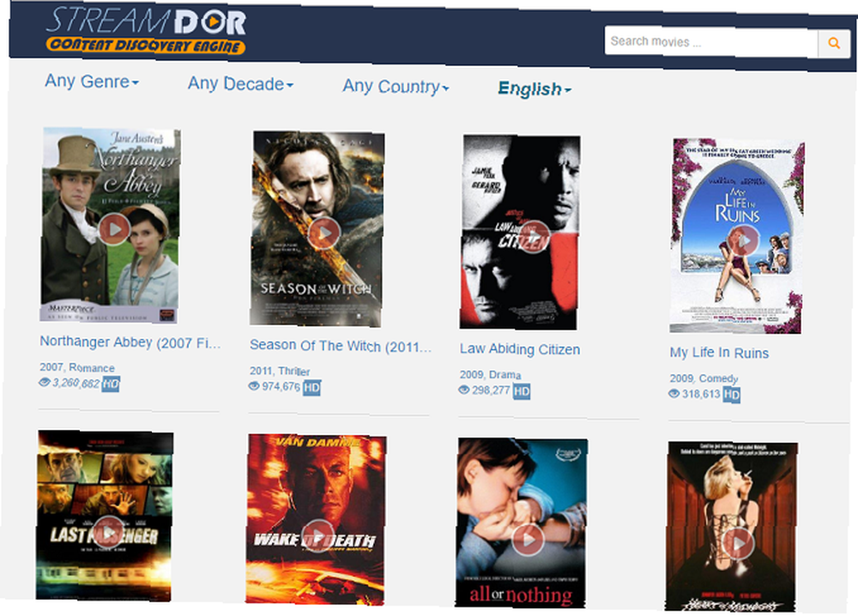Click HD badge under Northanger Abbey
Screen dimensions: 858x616
coord(111,384)
